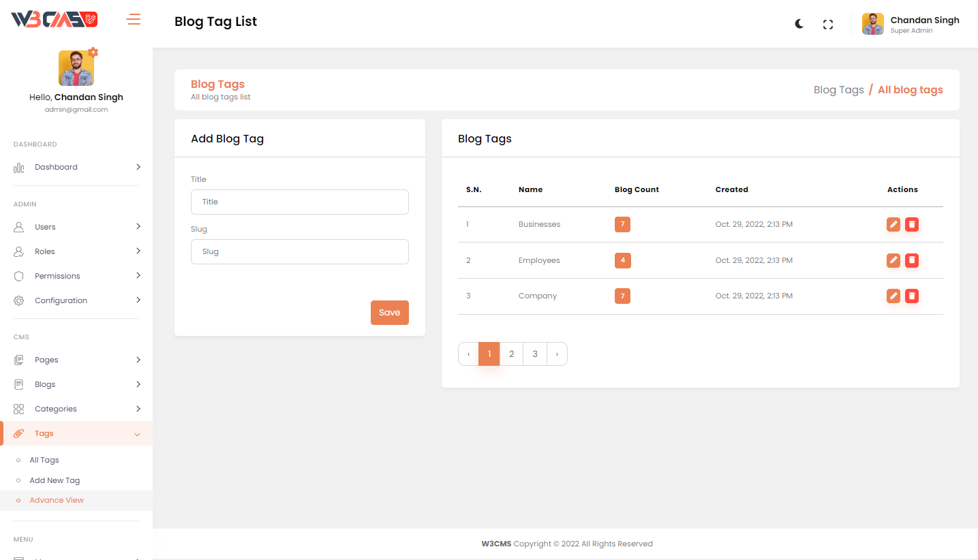The image size is (978, 560).
Task: Open the W3CMS logo home link
Action: (55, 20)
